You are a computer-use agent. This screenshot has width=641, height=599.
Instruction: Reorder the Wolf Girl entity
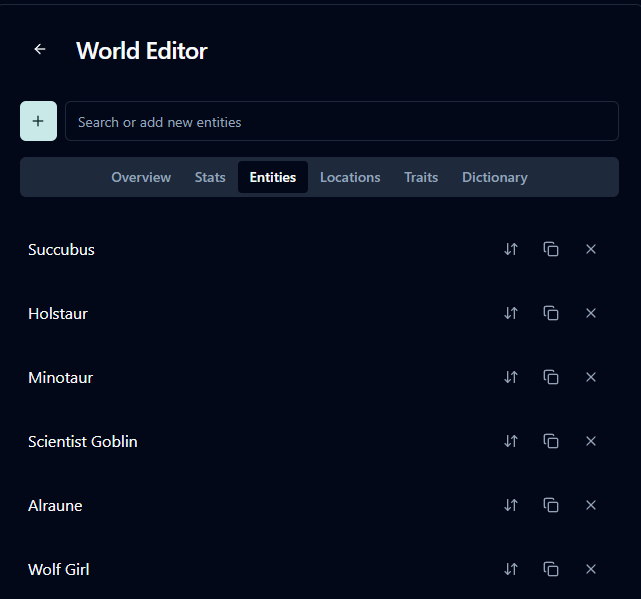511,569
